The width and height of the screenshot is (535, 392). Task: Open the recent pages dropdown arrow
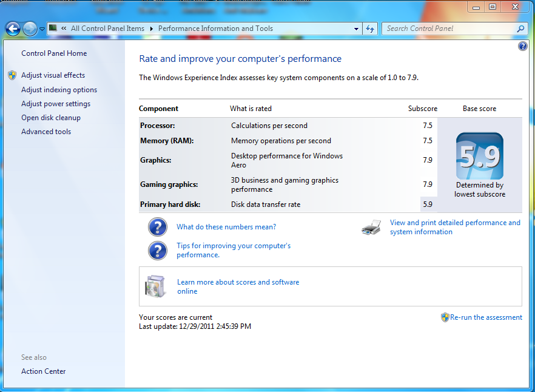42,29
